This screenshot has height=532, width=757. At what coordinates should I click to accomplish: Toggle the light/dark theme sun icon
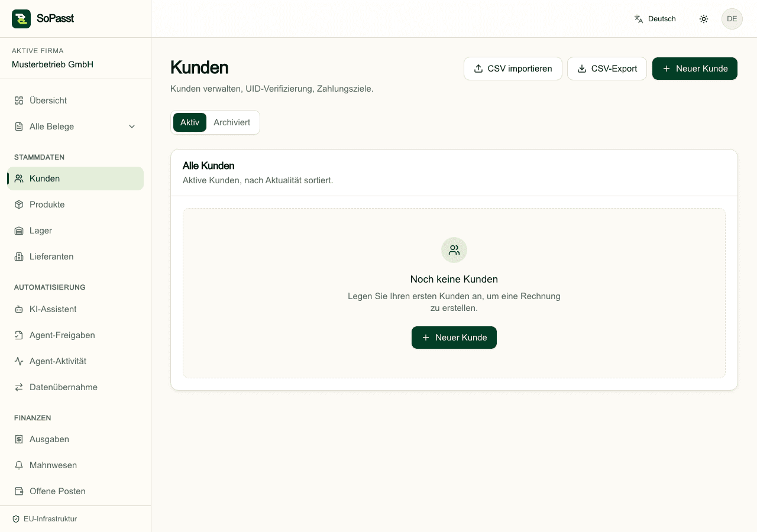(704, 19)
